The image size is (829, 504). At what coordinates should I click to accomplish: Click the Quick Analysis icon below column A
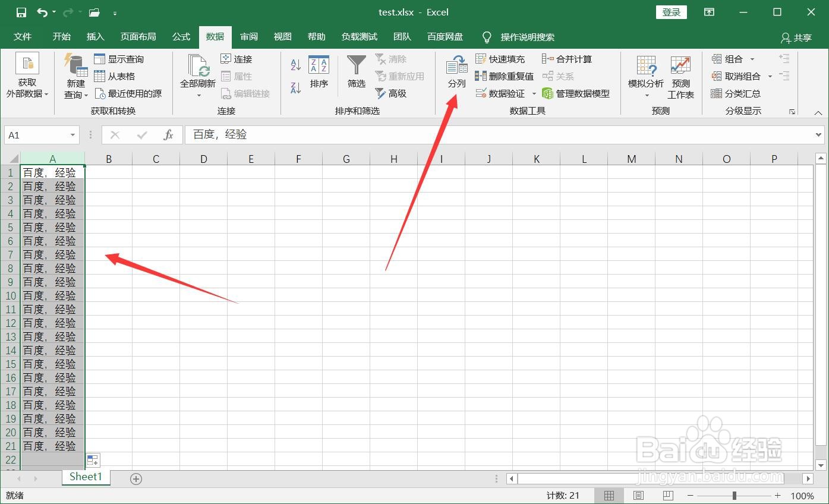click(x=93, y=460)
